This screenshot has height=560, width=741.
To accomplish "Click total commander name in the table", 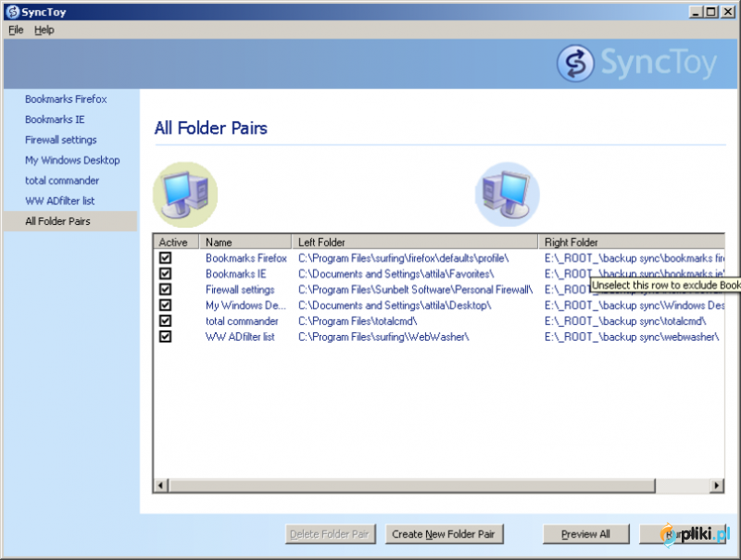I will pyautogui.click(x=242, y=321).
